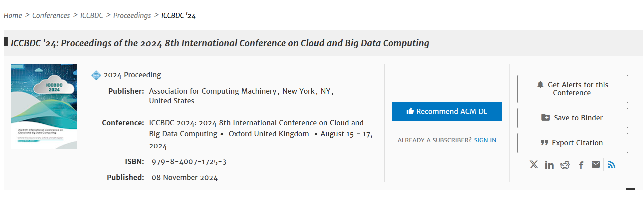Open the ICCBDC breadcrumb before Proceedings
644x208 pixels.
(92, 16)
